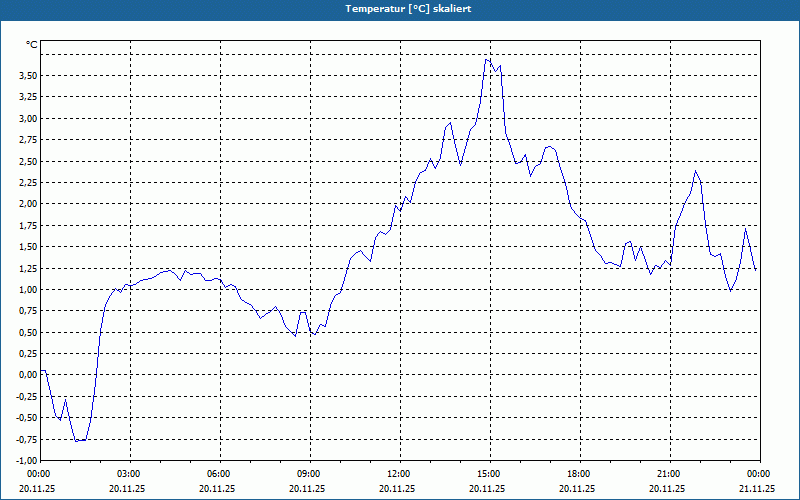Pick the "-0,75" y-axis label
This screenshot has width=800, height=500.
[x=27, y=439]
